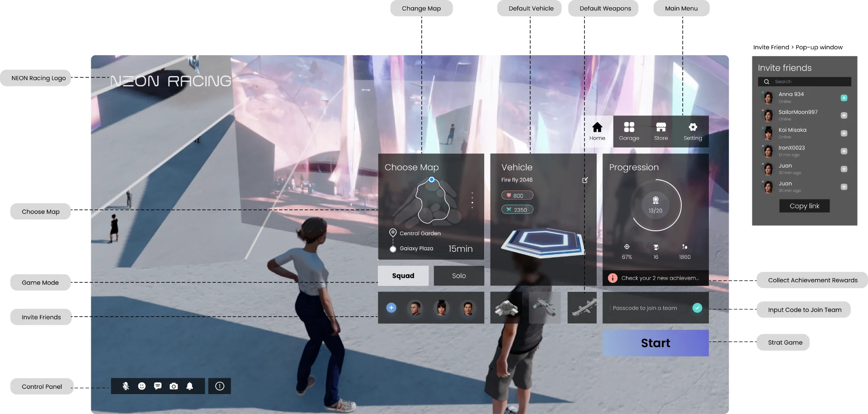Confirm passcode with the green check button
Screen dimensions: 868x414
(x=697, y=308)
